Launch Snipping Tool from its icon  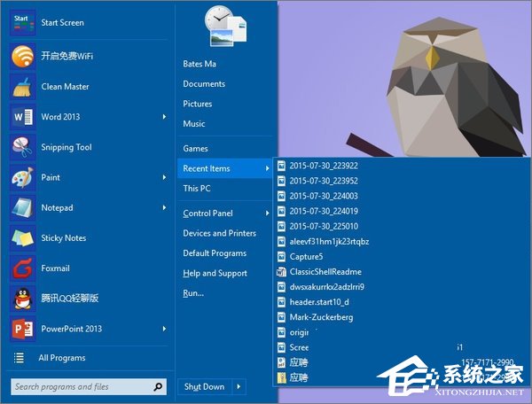(x=22, y=147)
